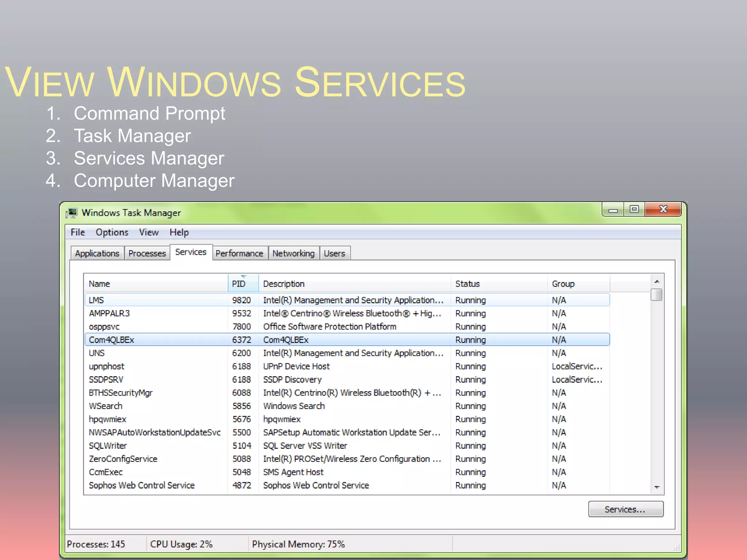Click the vertical scrollbar thumb
This screenshot has width=747, height=560.
(657, 295)
